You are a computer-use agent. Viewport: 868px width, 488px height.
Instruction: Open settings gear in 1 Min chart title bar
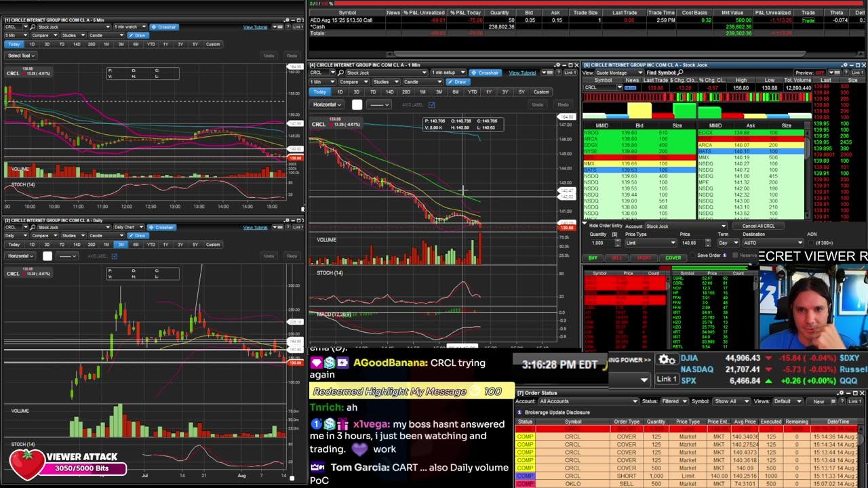tap(557, 64)
